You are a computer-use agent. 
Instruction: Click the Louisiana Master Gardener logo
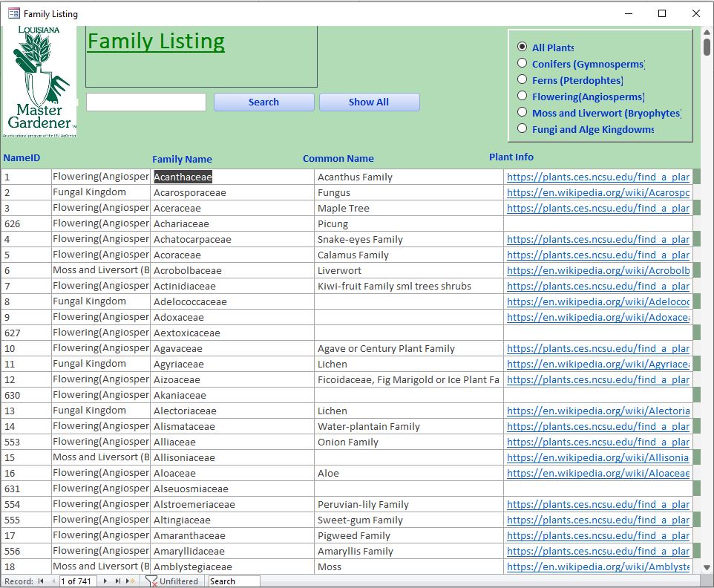click(39, 82)
